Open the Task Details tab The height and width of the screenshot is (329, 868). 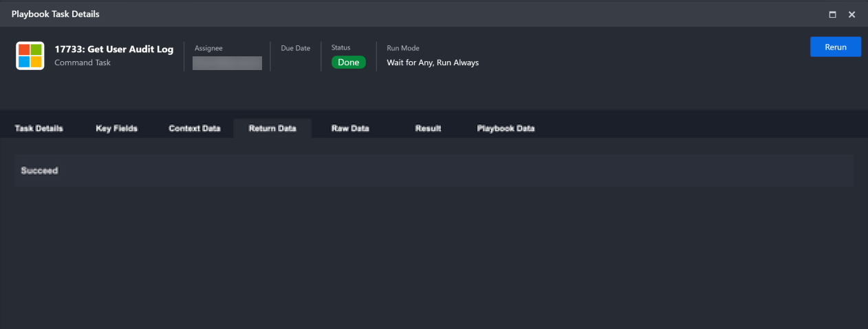39,128
